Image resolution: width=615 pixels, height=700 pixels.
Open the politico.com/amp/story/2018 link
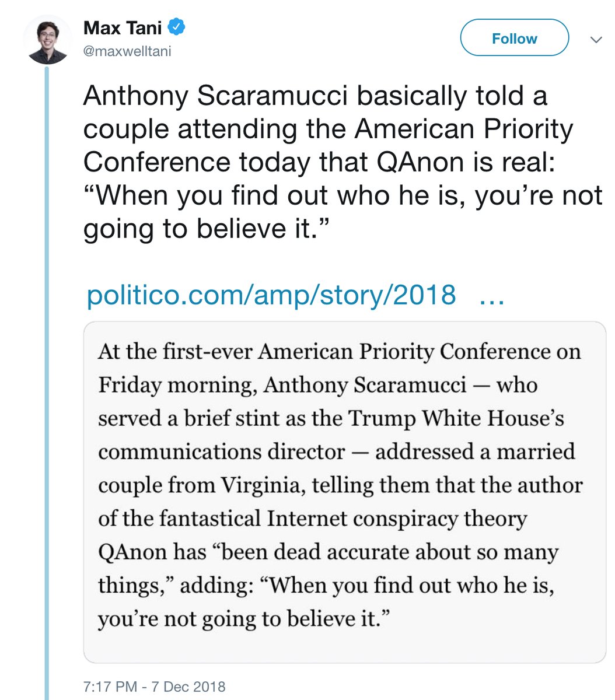click(271, 295)
